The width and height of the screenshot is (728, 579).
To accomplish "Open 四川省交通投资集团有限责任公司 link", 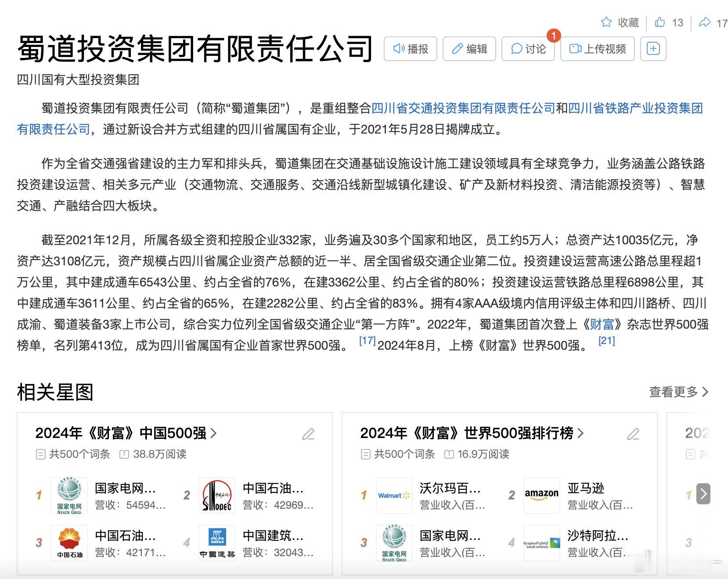I will pyautogui.click(x=463, y=108).
